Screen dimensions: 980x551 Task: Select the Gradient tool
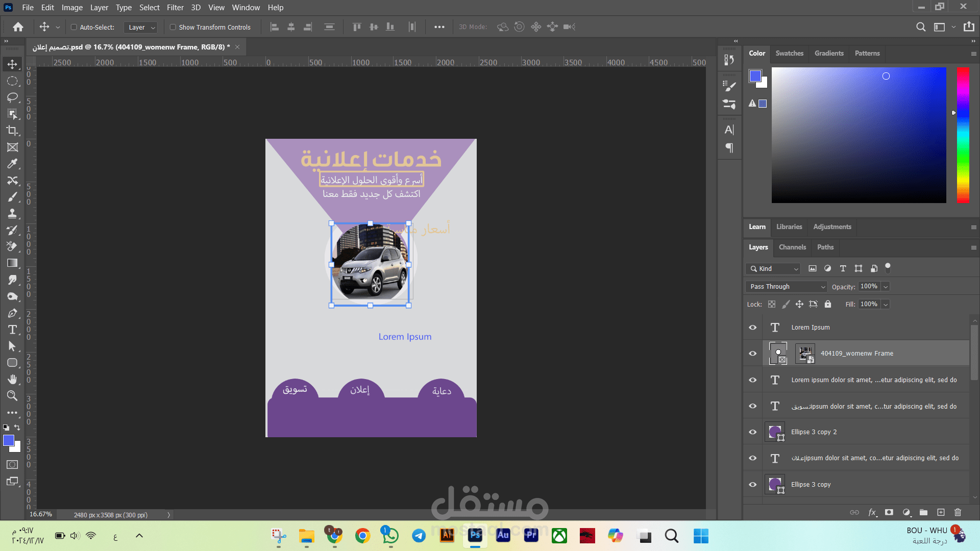click(x=12, y=263)
